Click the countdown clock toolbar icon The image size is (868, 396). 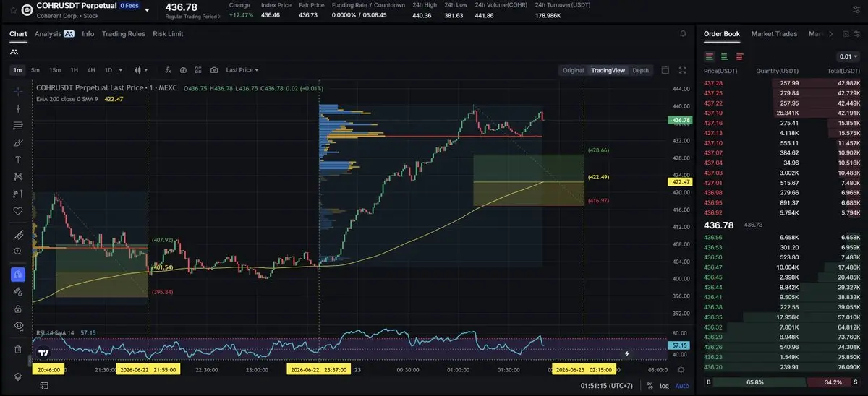click(183, 70)
